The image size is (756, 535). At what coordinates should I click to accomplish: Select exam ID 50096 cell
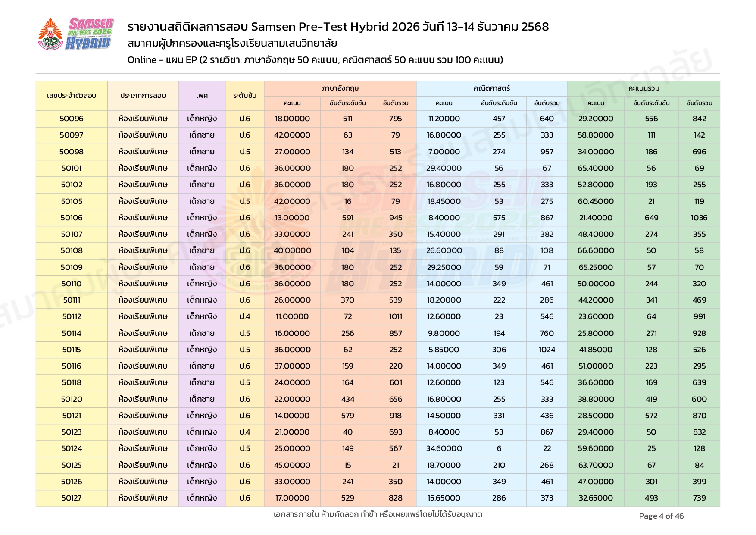coord(72,119)
